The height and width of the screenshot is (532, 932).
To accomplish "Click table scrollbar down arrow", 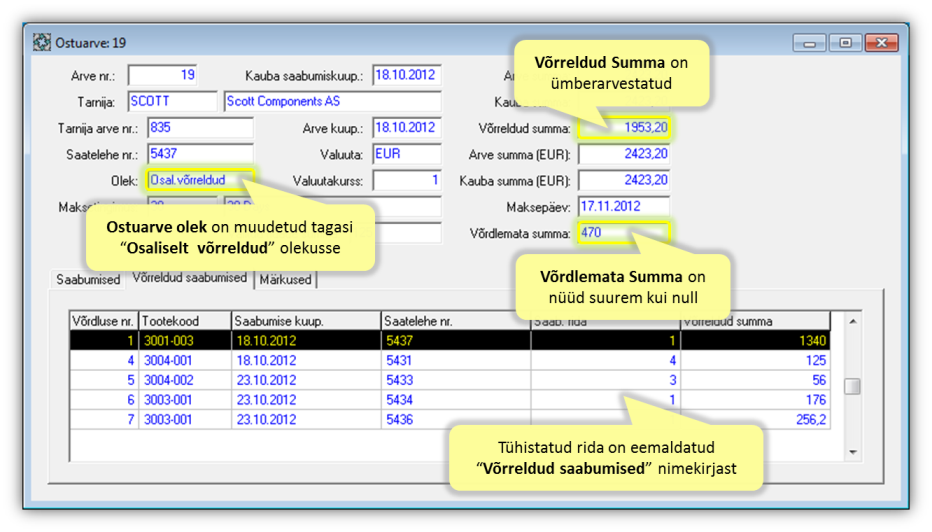I will pyautogui.click(x=852, y=452).
